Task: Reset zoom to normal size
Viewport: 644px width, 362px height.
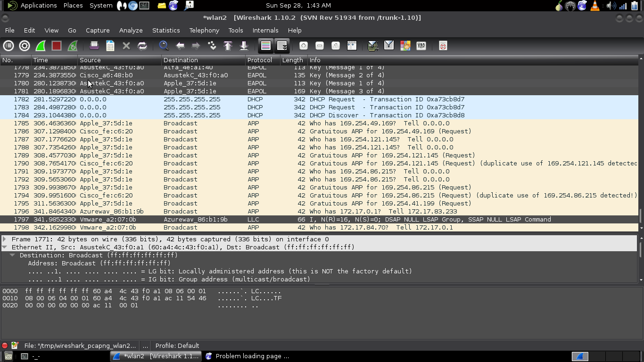Action: coord(336,46)
